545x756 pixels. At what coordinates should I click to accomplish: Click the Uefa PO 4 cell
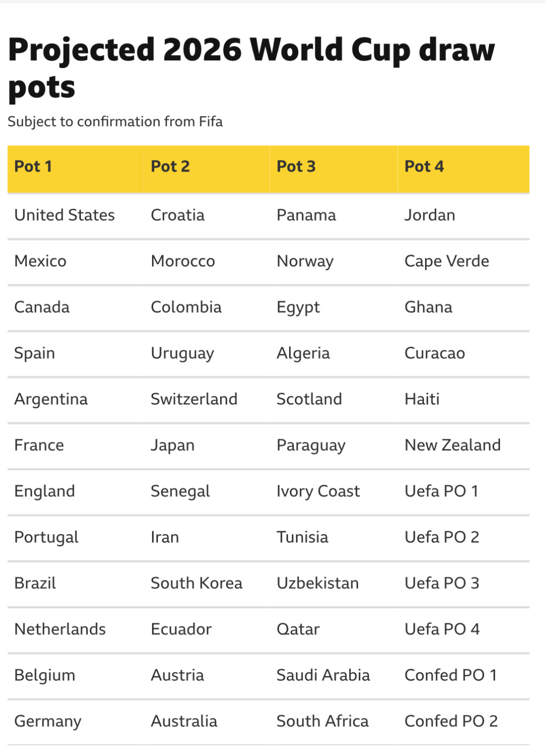click(x=442, y=629)
